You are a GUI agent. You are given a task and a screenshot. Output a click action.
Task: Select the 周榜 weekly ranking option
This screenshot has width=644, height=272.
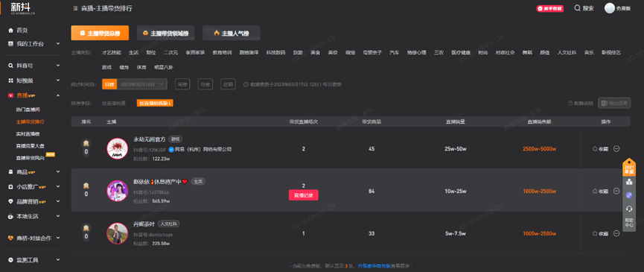tap(182, 84)
